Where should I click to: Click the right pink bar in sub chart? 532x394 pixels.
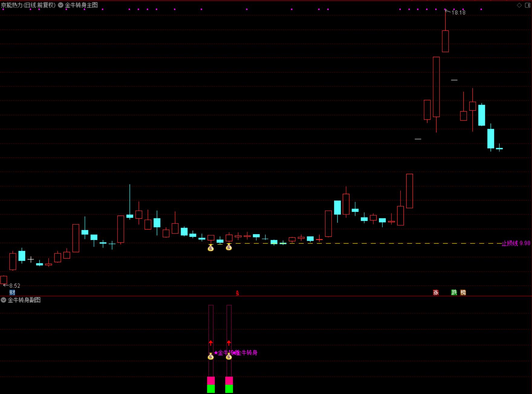(229, 381)
